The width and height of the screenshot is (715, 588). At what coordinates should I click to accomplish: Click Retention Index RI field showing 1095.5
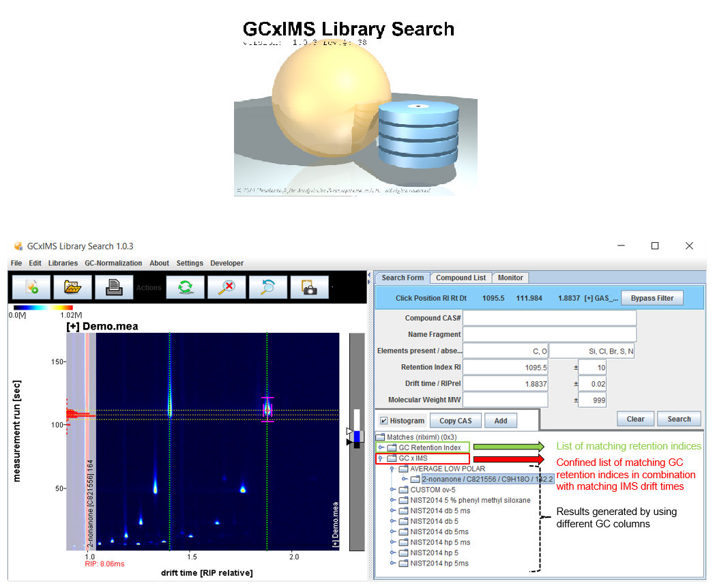(506, 368)
